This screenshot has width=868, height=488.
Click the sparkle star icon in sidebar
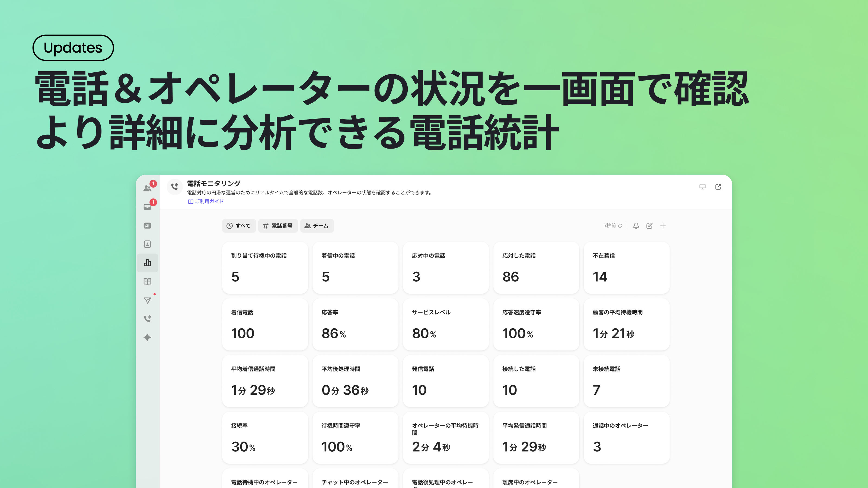[147, 338]
